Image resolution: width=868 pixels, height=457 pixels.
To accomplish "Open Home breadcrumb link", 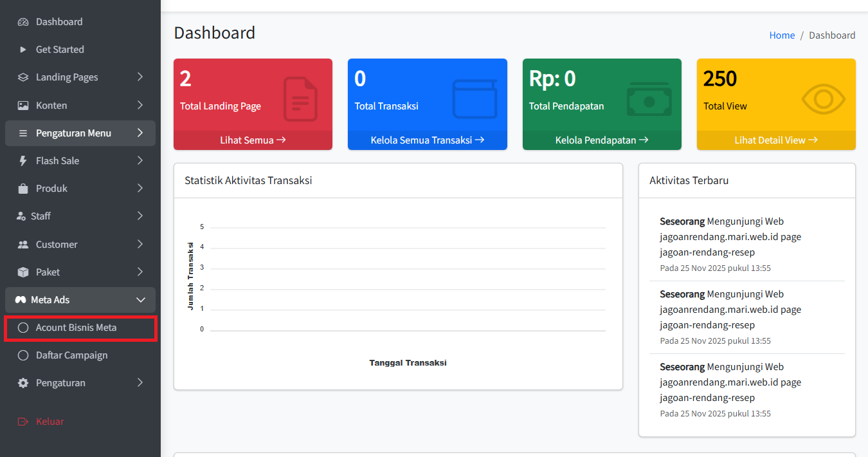I will pos(782,35).
